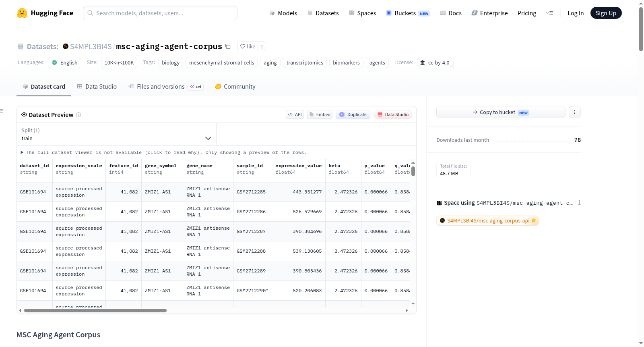Click the Copy to bucket button

pos(501,112)
